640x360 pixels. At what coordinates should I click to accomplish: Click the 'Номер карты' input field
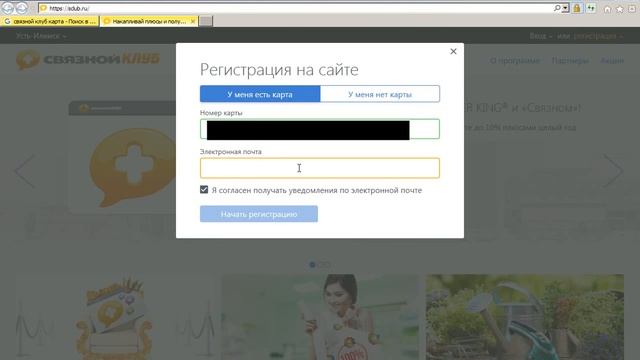[320, 129]
